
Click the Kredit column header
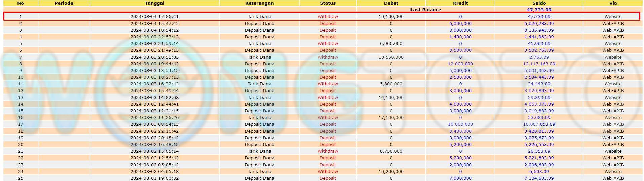460,3
